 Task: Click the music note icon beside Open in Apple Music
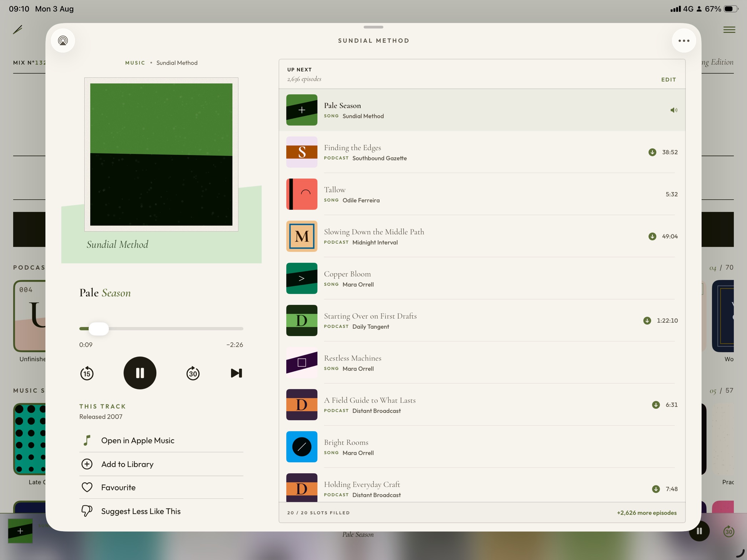pos(87,440)
